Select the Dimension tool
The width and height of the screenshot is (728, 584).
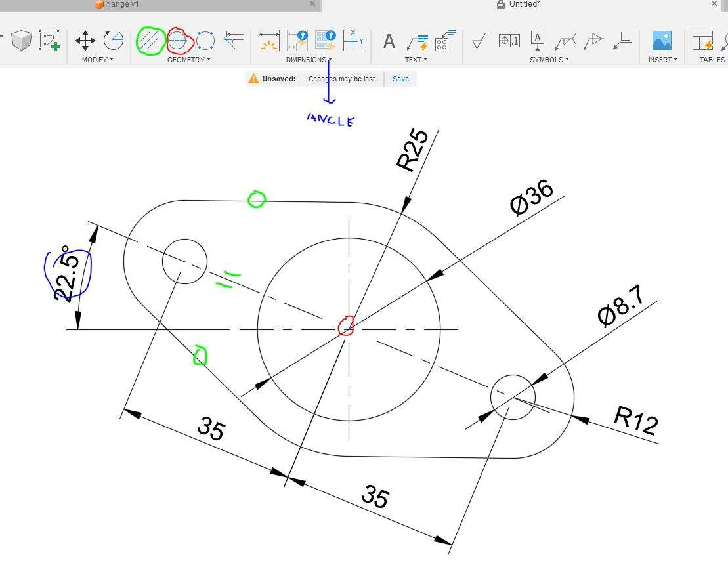point(269,41)
